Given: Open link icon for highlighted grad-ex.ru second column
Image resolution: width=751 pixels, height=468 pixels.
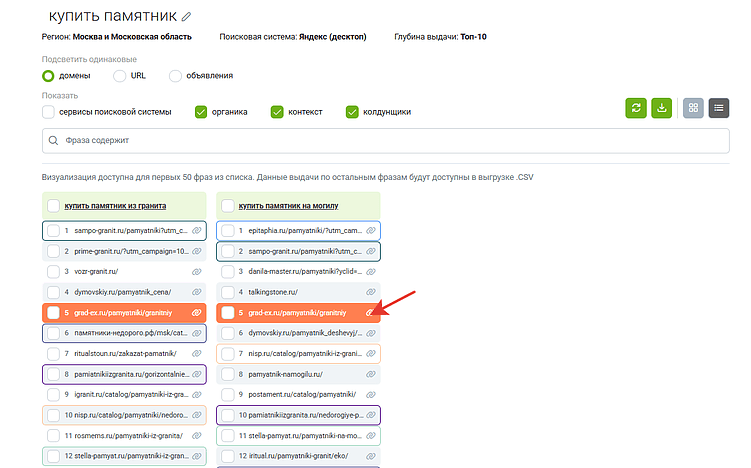Looking at the screenshot, I should 370,313.
